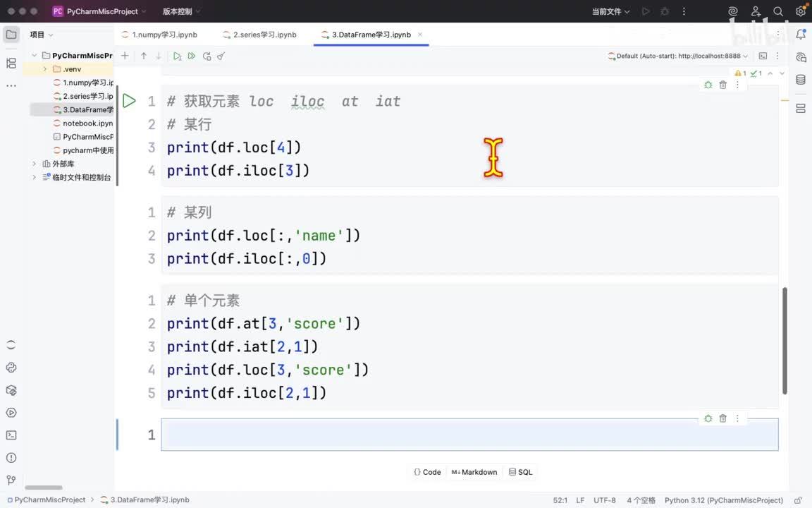Move cell up with arrow icon
The height and width of the screenshot is (508, 812).
coord(144,56)
